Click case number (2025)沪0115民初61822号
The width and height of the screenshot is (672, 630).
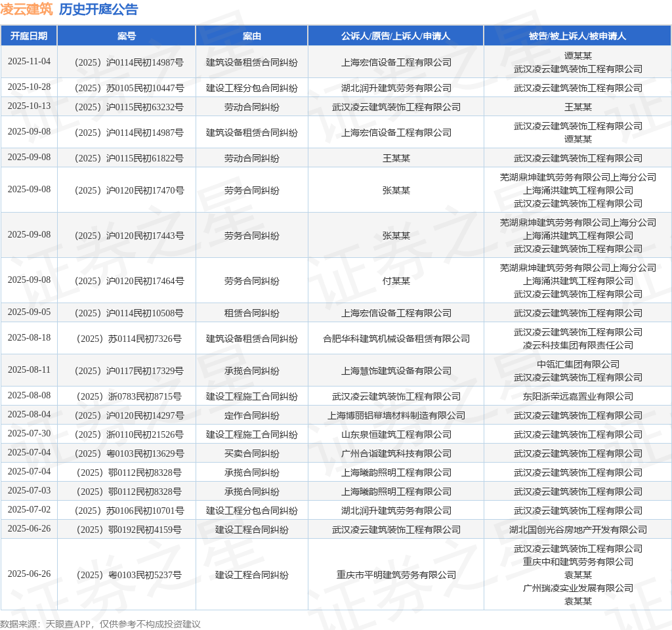[x=129, y=159]
